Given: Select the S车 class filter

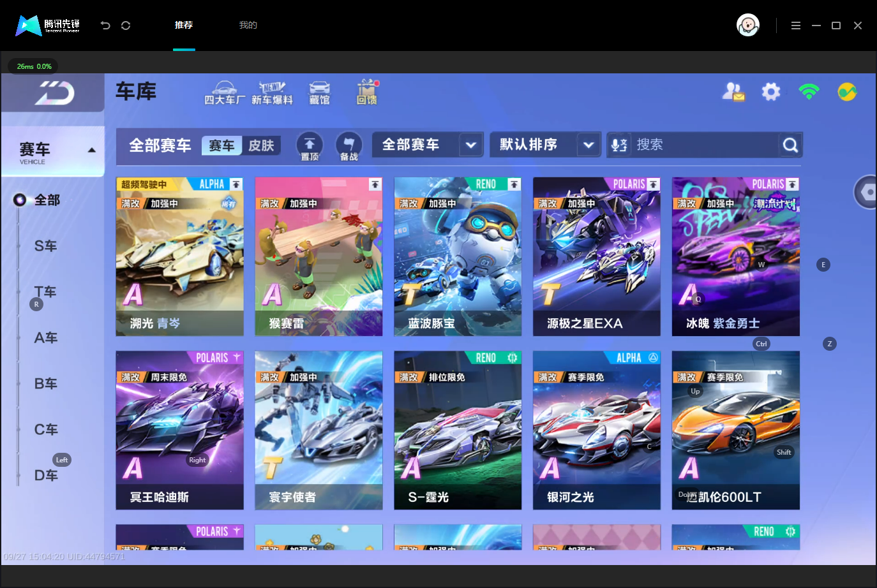Looking at the screenshot, I should [46, 246].
